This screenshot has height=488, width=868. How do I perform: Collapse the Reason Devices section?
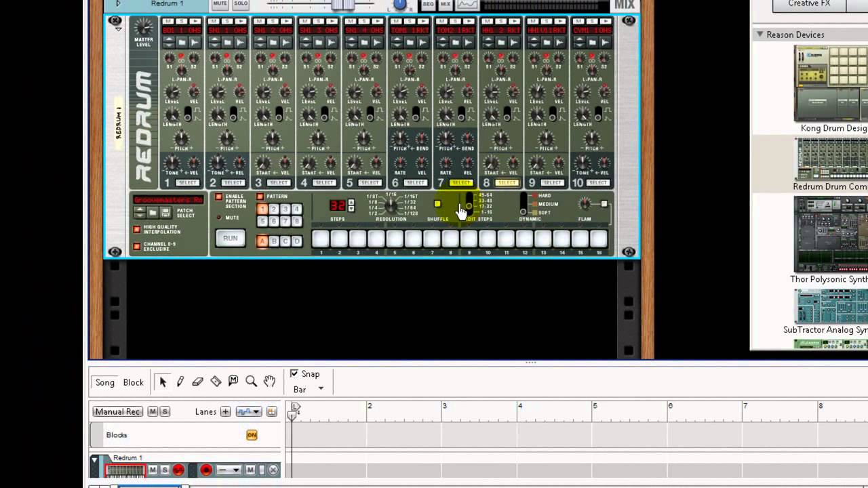click(x=759, y=35)
